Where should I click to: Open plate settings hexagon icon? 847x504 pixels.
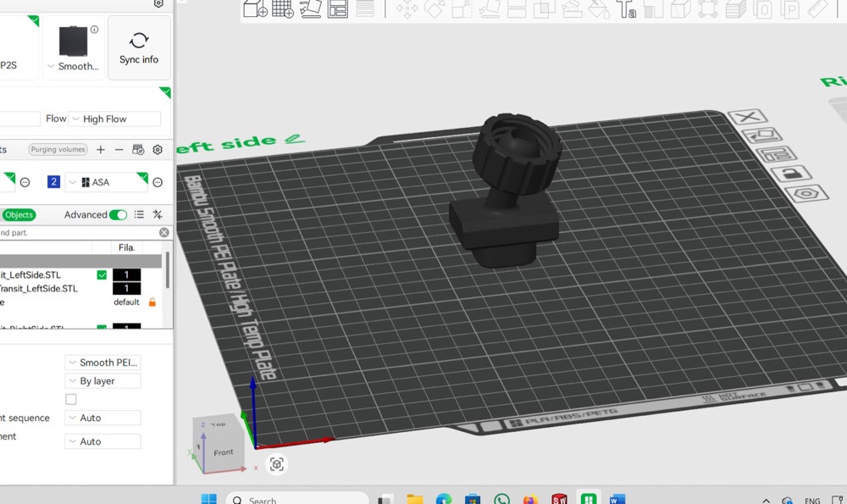click(806, 193)
